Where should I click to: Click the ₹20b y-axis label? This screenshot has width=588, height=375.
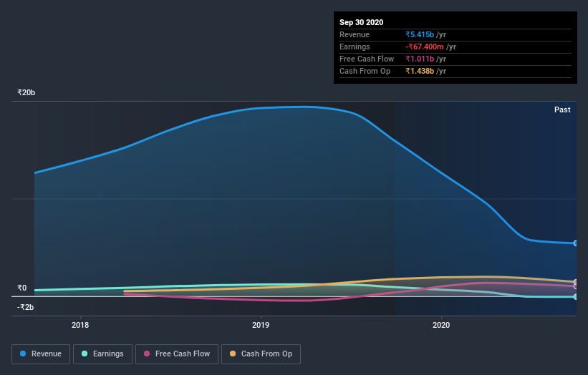tap(26, 92)
